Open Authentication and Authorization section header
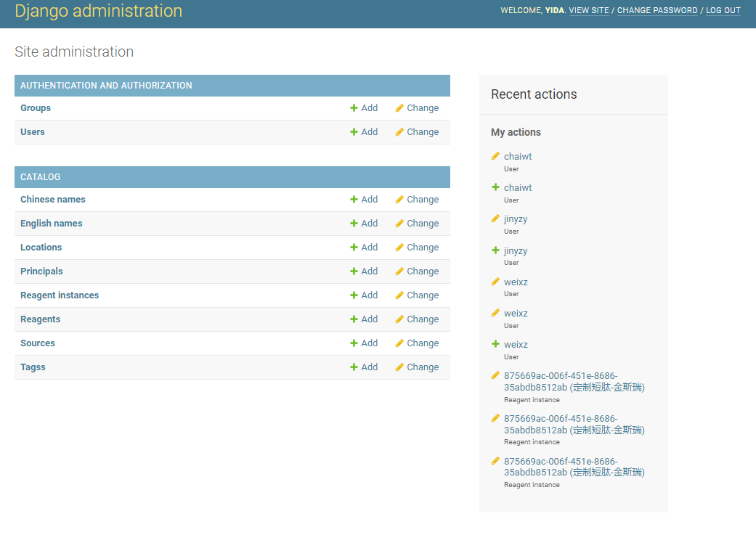The height and width of the screenshot is (535, 756). [x=106, y=86]
